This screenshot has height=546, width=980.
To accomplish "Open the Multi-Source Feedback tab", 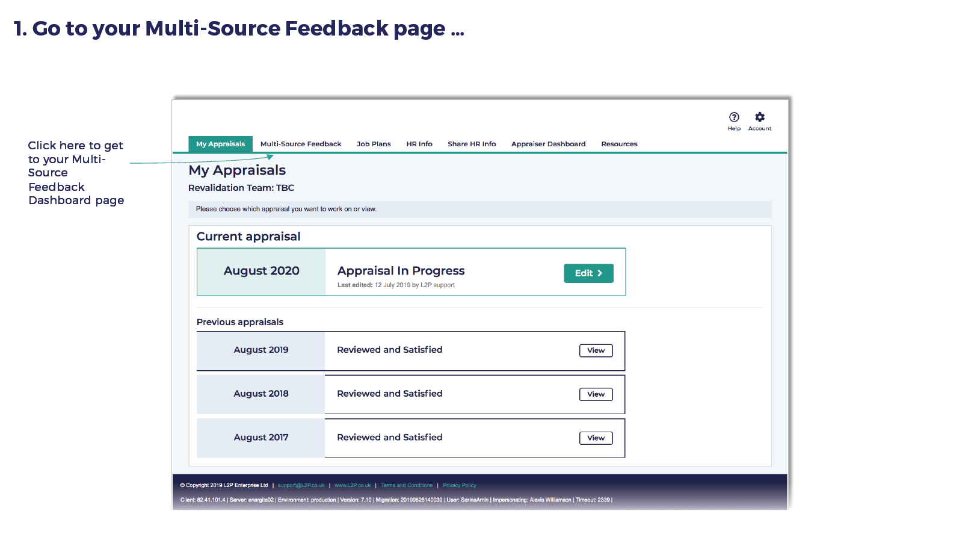I will point(301,144).
